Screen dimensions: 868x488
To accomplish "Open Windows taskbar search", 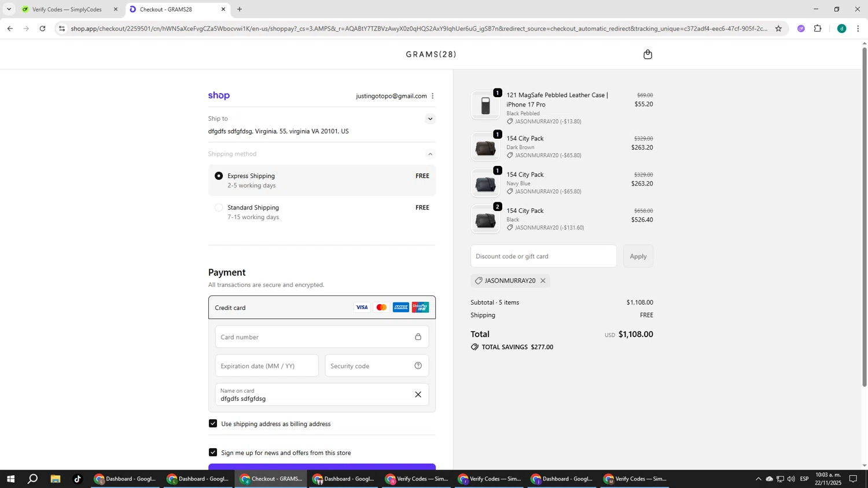I will [33, 479].
